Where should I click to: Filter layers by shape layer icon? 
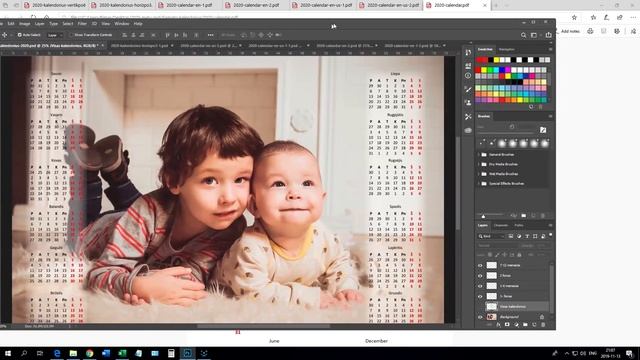coord(535,236)
